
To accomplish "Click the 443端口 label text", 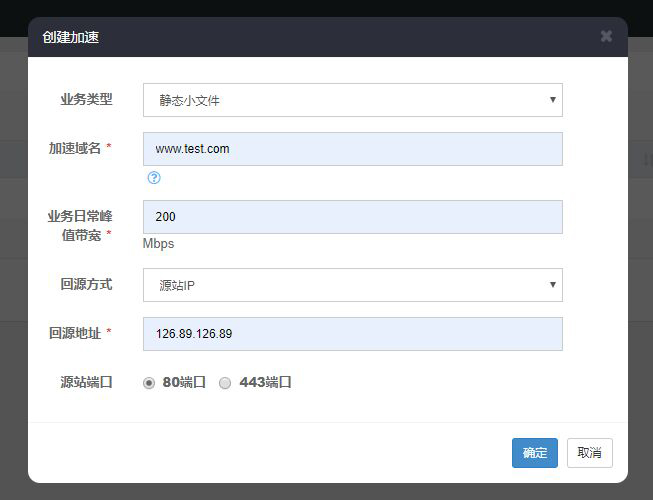I will 265,382.
